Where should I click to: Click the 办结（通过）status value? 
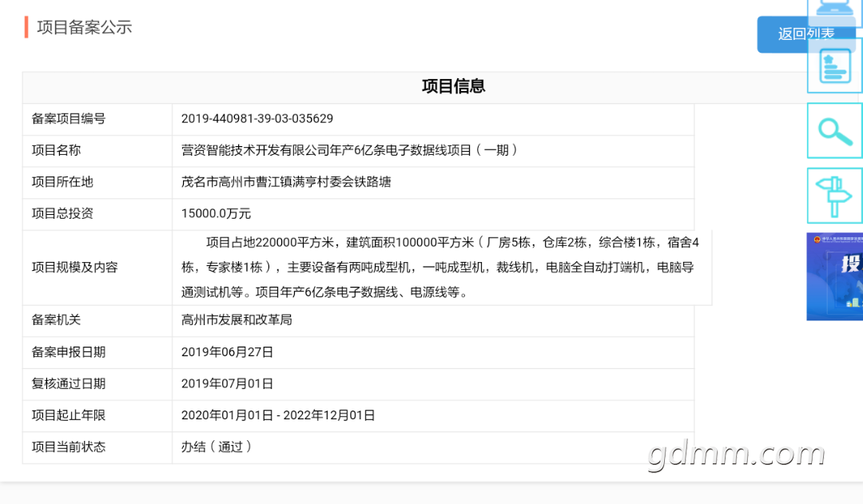217,447
